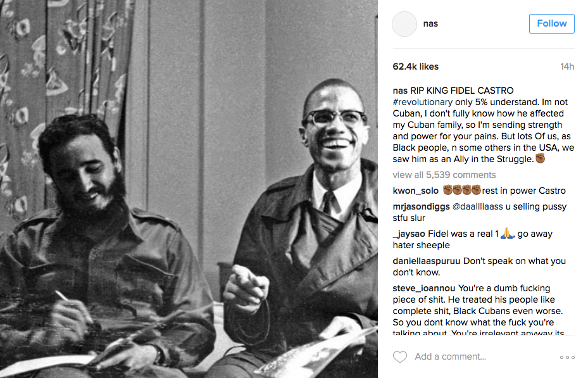Open mrjasondiggs's profile
Viewport: 588px width, 378px height.
point(421,206)
